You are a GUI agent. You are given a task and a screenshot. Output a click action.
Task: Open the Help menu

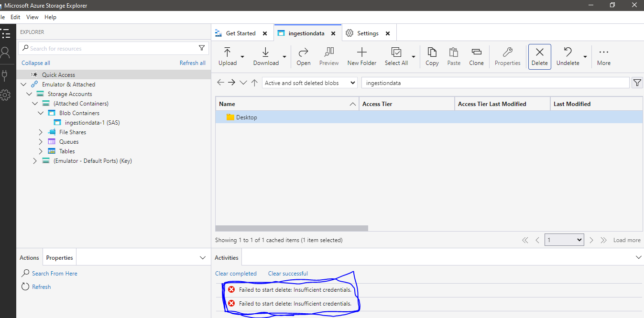(50, 17)
